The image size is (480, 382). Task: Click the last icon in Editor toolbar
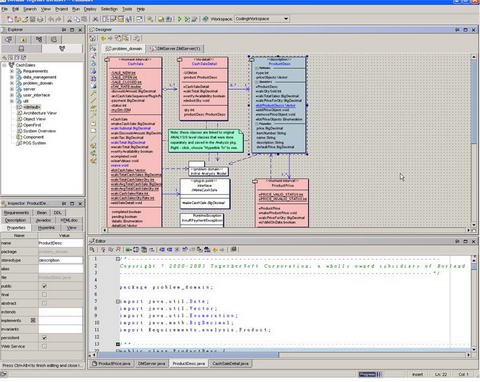234,249
